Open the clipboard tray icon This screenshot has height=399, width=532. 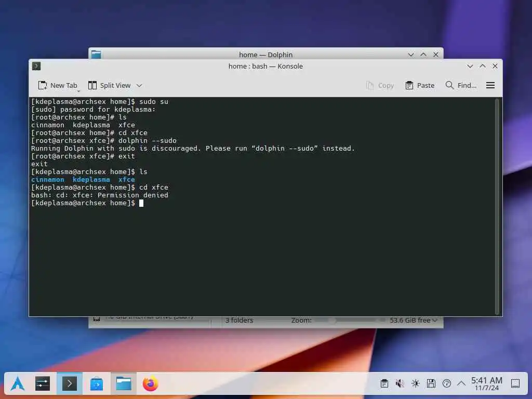coord(384,384)
